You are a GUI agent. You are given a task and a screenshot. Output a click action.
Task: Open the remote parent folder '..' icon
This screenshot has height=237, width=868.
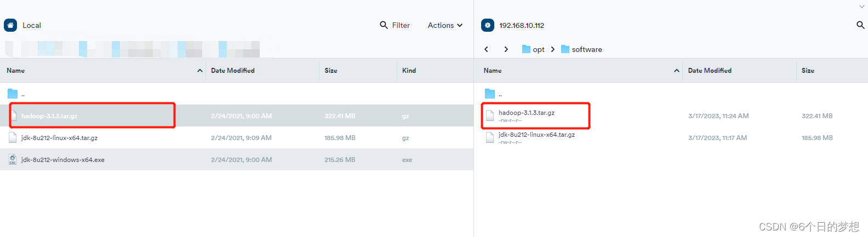point(490,94)
